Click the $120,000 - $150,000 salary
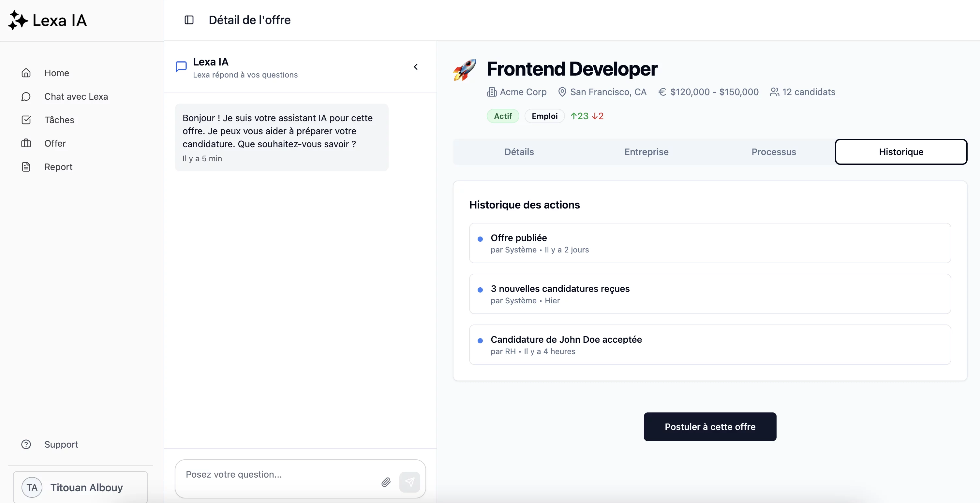This screenshot has width=980, height=503. pyautogui.click(x=714, y=93)
